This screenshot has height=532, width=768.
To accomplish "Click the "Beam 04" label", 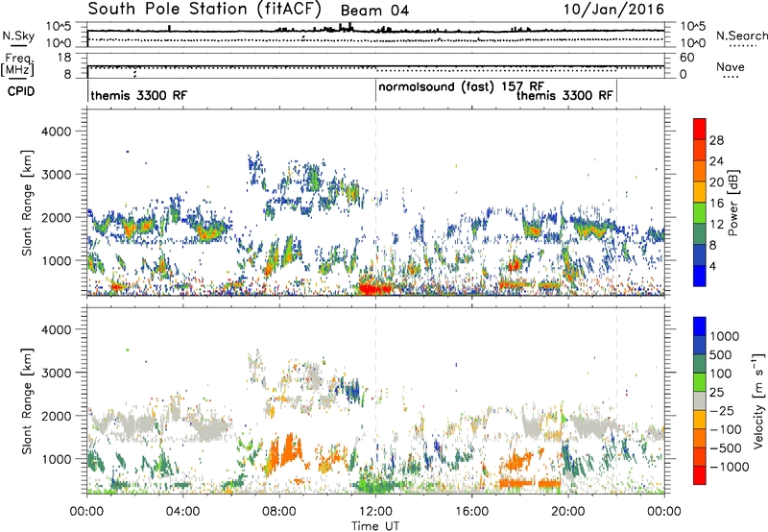I will [x=374, y=11].
